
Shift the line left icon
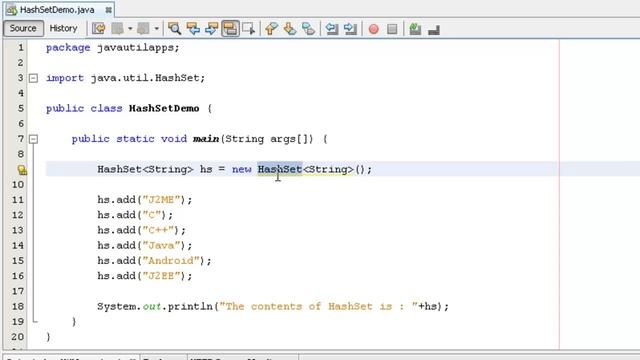[x=332, y=29]
